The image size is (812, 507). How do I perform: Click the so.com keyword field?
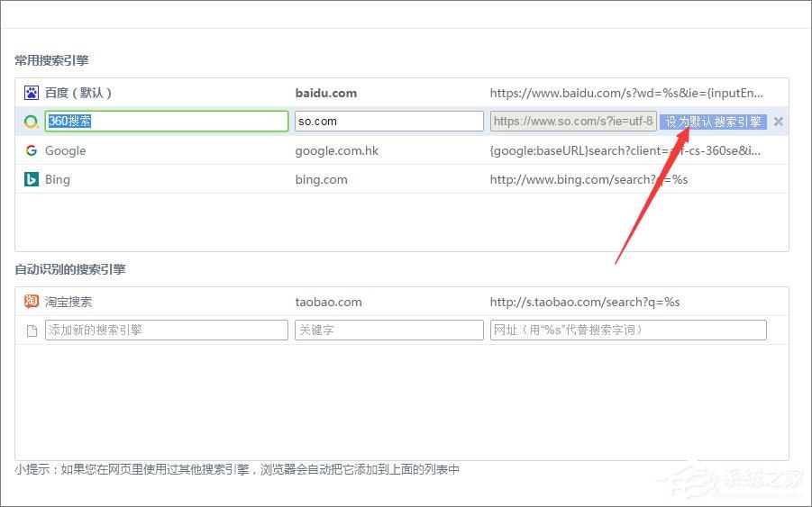[389, 121]
